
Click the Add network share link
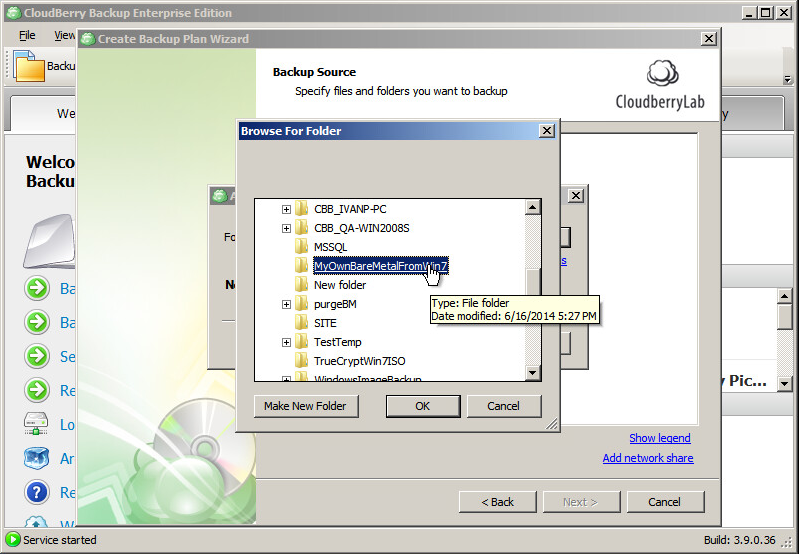point(648,458)
